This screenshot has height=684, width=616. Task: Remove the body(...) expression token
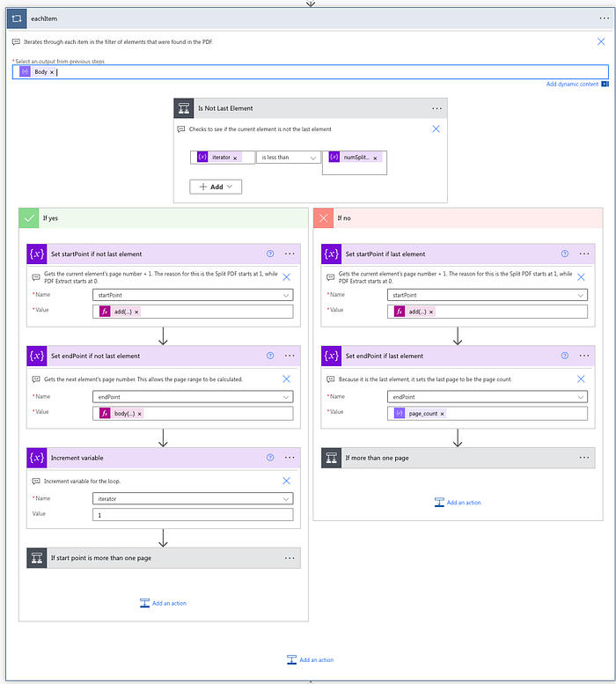140,414
